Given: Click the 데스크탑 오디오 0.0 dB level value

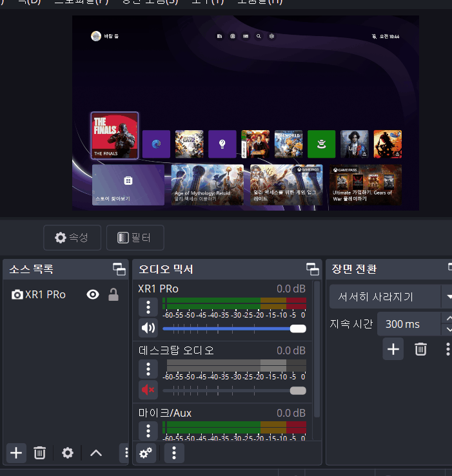Looking at the screenshot, I should 291,350.
